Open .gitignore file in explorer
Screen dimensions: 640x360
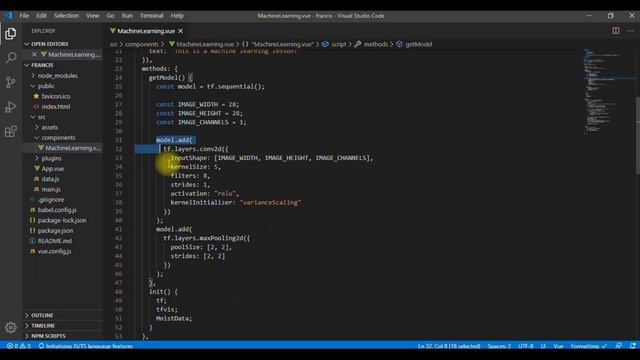51,200
